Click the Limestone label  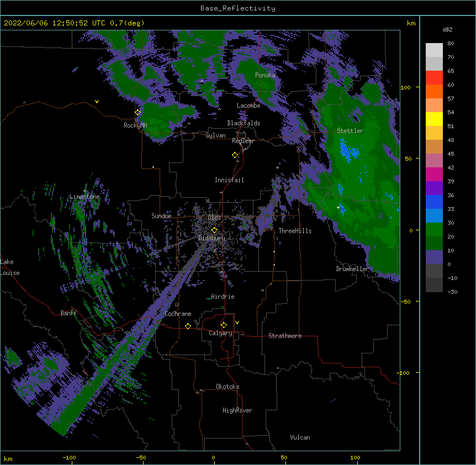click(x=84, y=197)
